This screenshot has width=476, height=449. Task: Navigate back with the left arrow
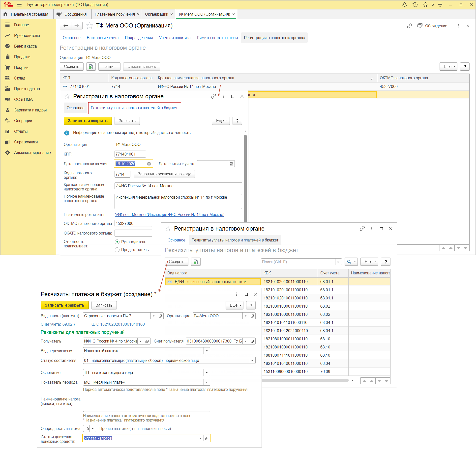click(66, 26)
